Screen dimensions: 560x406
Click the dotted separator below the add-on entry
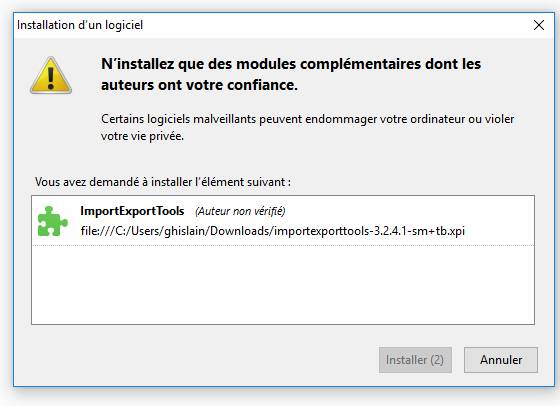coord(283,245)
